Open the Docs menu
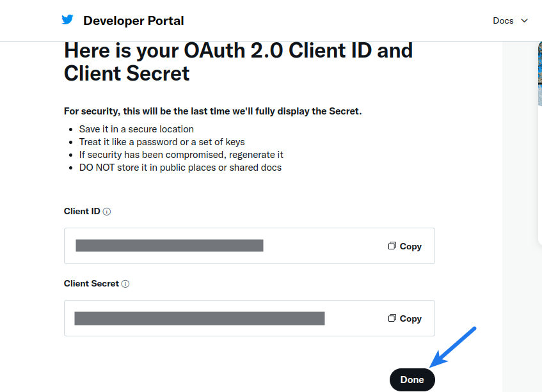This screenshot has height=392, width=542. tap(503, 20)
